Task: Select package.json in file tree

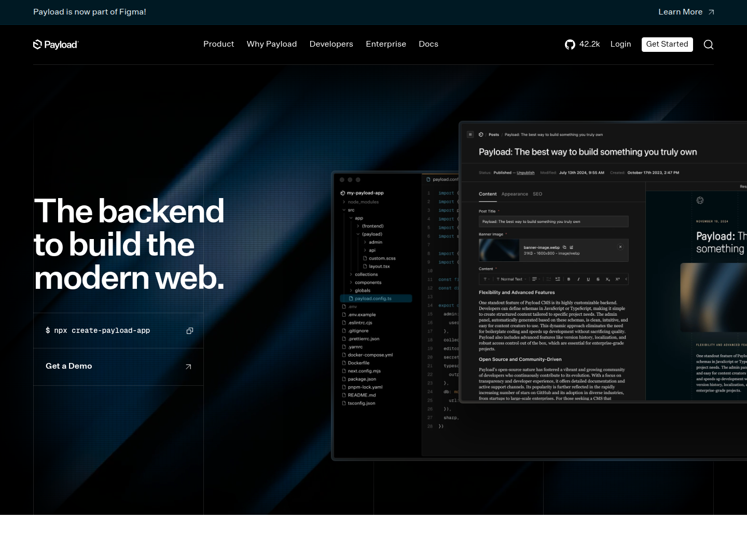Action: tap(359, 379)
